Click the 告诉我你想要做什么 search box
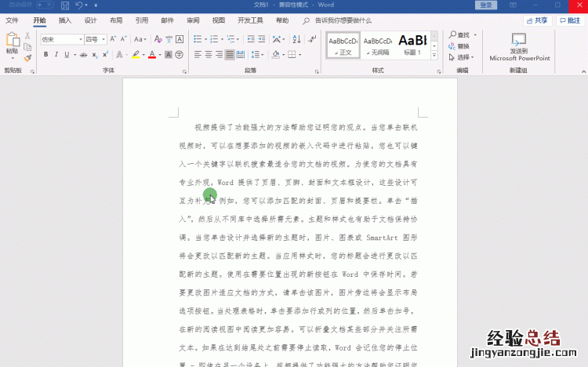This screenshot has width=588, height=367. click(x=343, y=20)
